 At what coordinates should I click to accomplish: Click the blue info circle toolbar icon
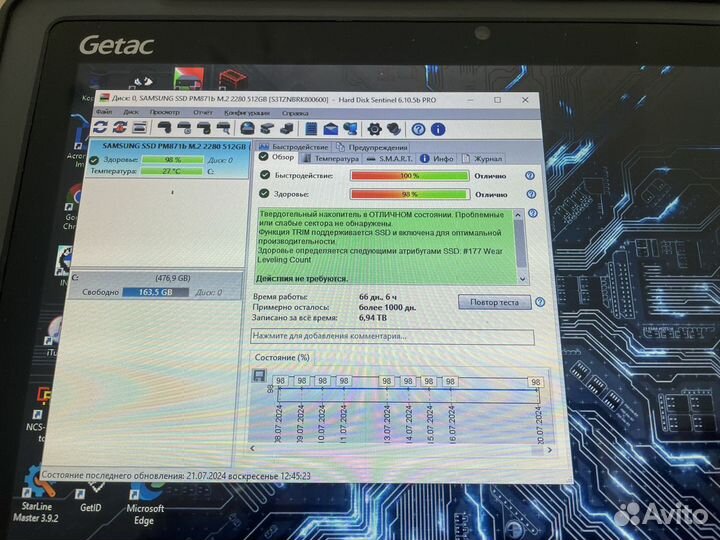pyautogui.click(x=438, y=129)
